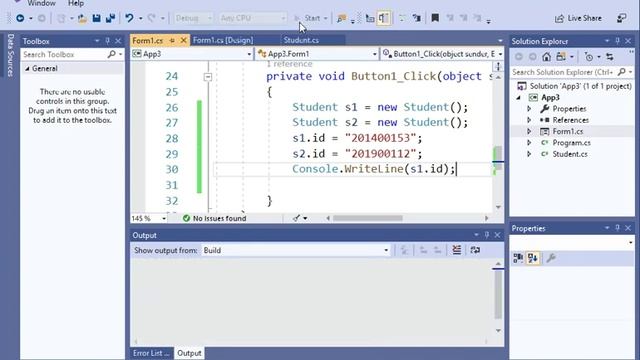Click the search magnifier in Toolbox
The image size is (640, 360).
click(111, 54)
